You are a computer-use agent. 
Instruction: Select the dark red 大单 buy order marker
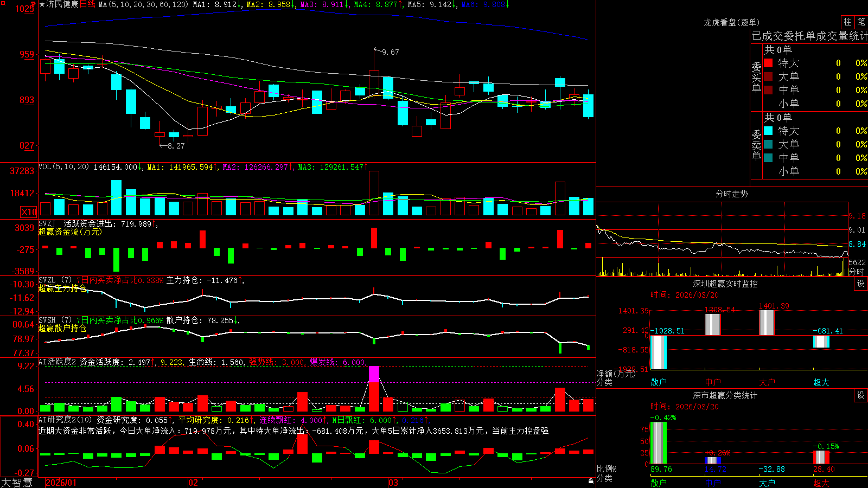point(768,76)
